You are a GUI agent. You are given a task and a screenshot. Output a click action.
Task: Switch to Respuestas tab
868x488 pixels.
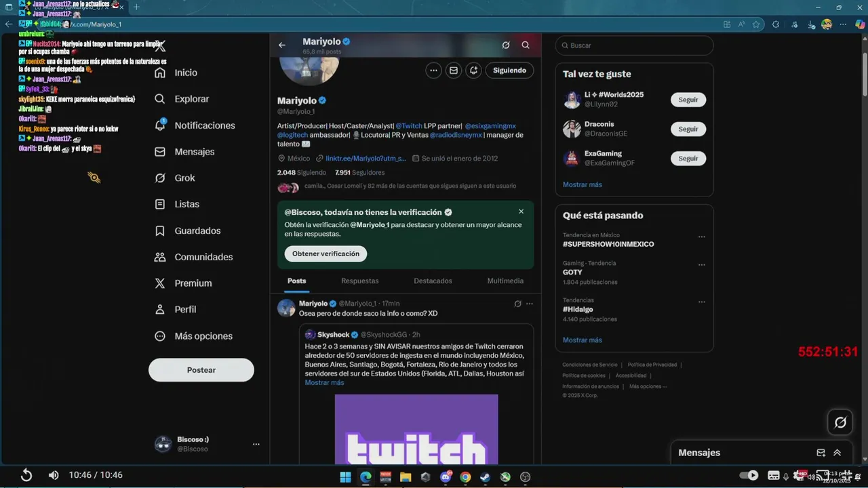pyautogui.click(x=360, y=281)
